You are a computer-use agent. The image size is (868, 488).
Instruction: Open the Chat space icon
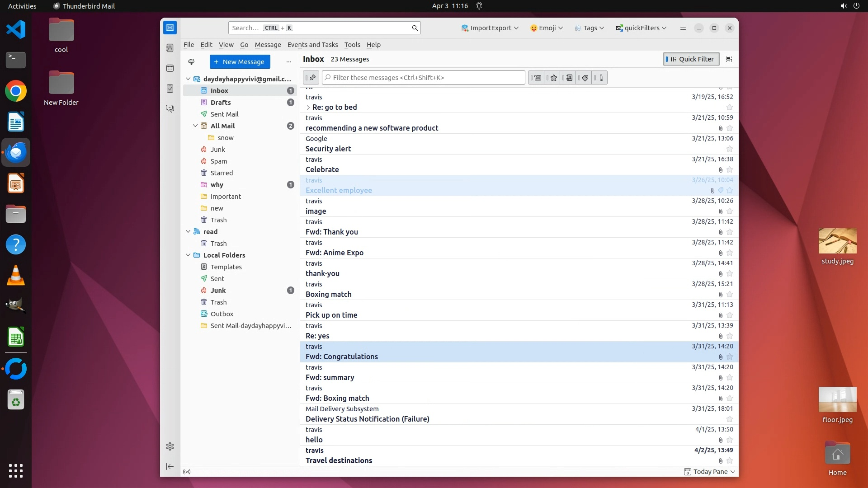click(170, 109)
